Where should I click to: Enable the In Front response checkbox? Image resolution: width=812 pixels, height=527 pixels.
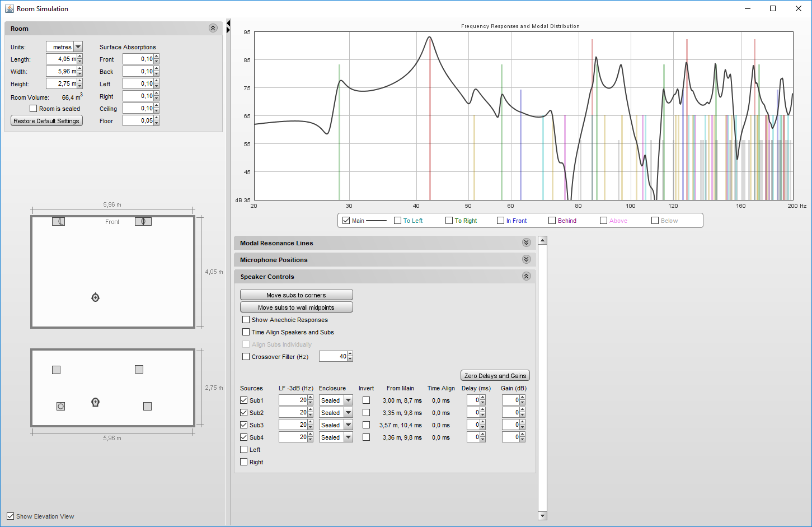tap(500, 221)
